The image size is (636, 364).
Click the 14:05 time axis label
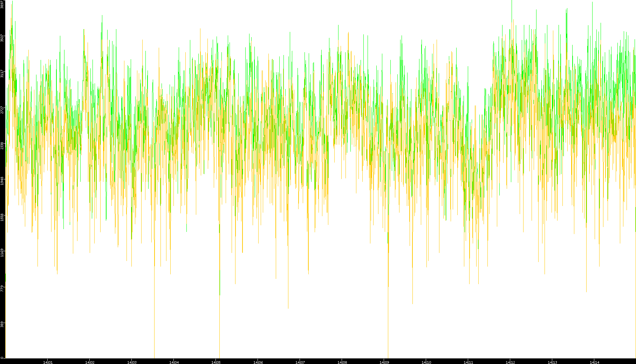[216, 362]
